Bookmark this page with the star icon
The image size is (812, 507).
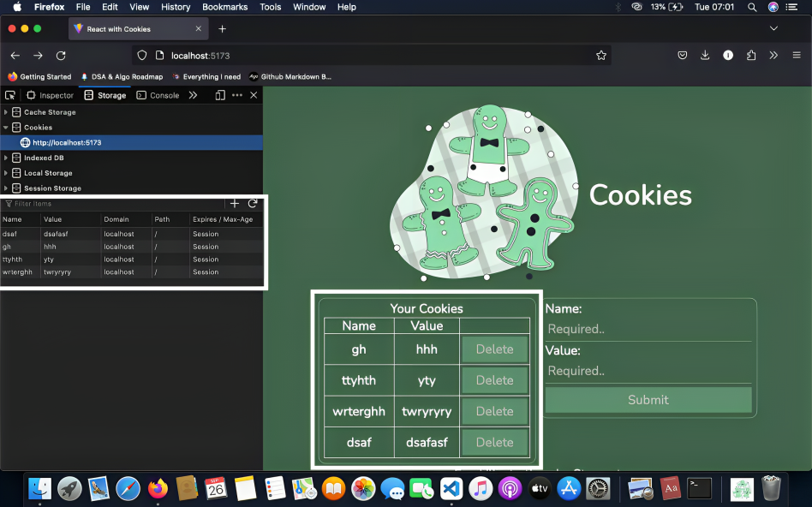[601, 55]
